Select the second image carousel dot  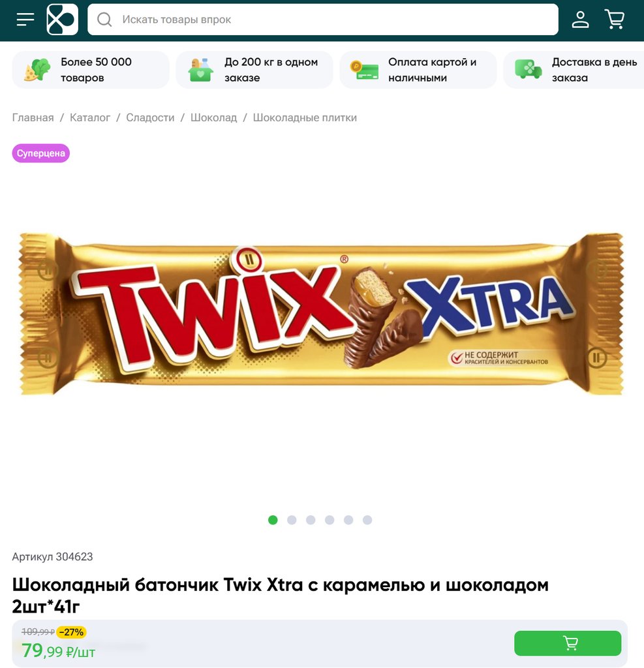click(292, 520)
